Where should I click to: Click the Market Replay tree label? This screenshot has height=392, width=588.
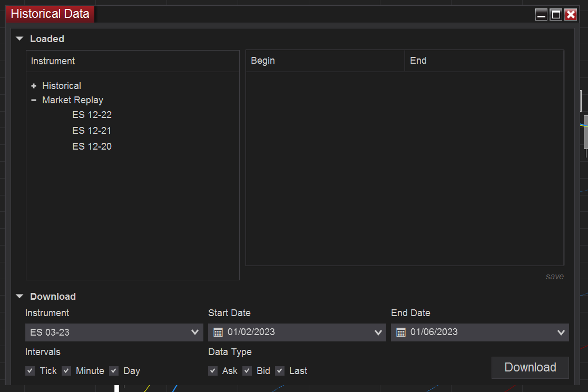pos(73,100)
